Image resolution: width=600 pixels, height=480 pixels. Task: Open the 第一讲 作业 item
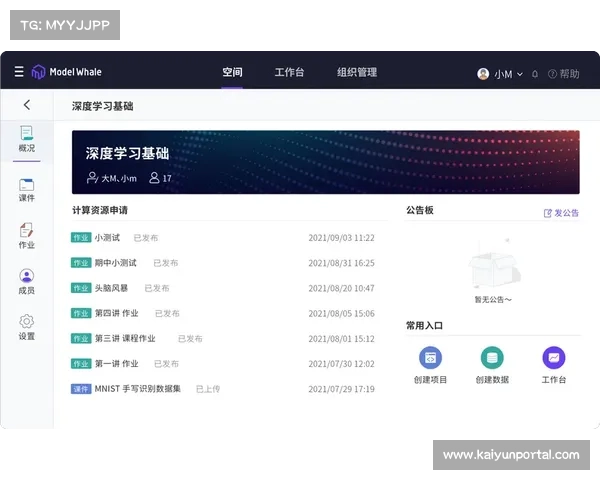[x=117, y=364]
